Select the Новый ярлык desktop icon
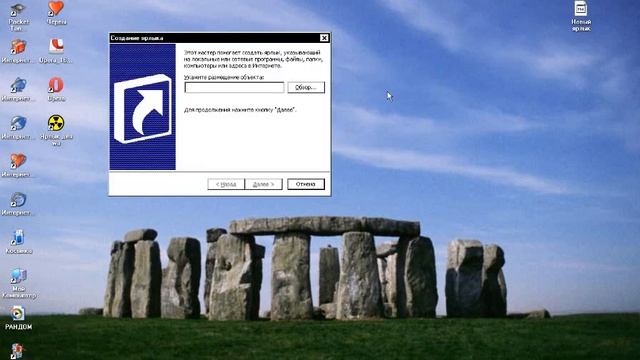This screenshot has height=360, width=640. coord(581,16)
